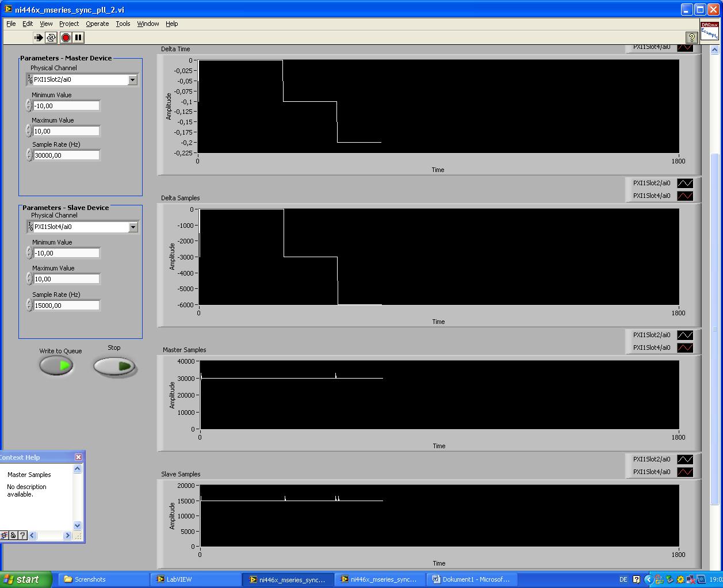Click the Master Samples PXI1Slot4/ai0 plot legend icon

[x=685, y=348]
